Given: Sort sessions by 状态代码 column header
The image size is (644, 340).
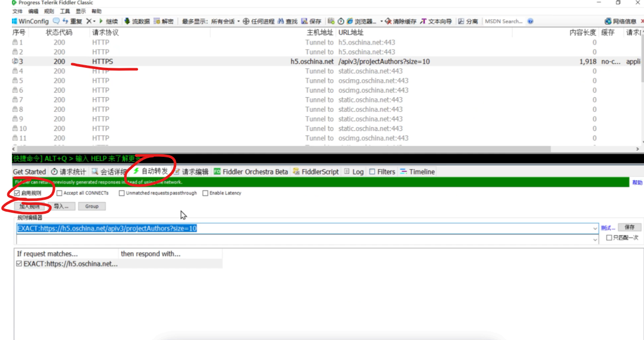Looking at the screenshot, I should 59,32.
